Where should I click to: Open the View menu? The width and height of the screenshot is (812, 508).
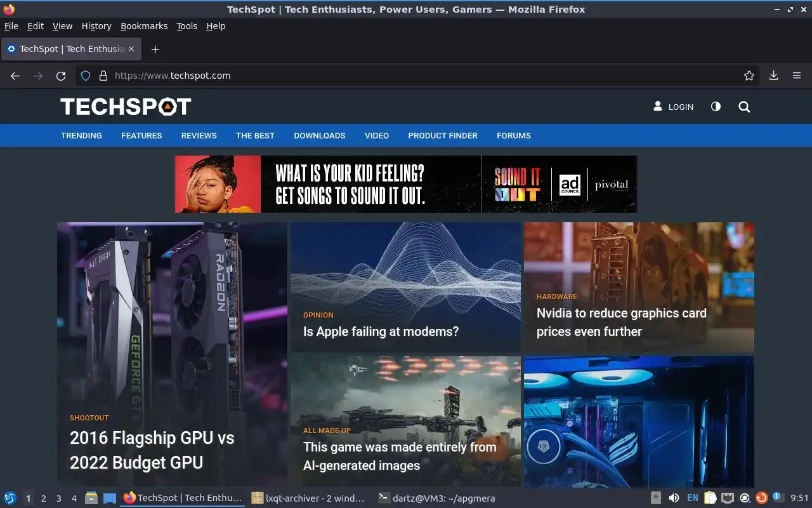coord(62,26)
